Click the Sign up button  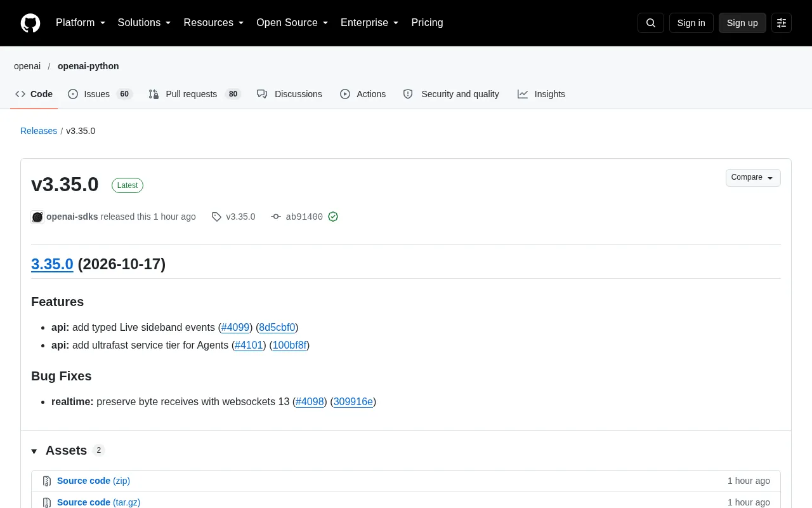pyautogui.click(x=742, y=23)
